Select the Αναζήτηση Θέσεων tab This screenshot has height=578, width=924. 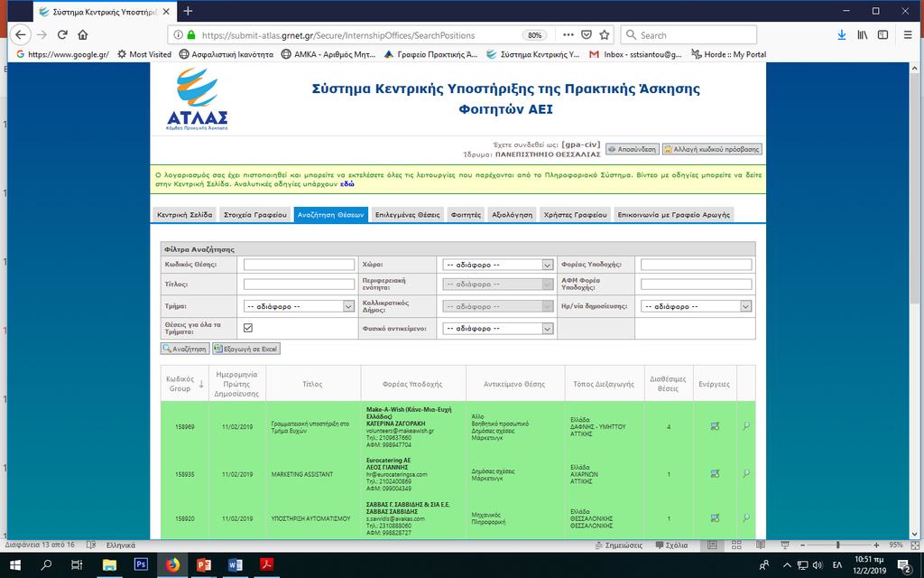(330, 215)
